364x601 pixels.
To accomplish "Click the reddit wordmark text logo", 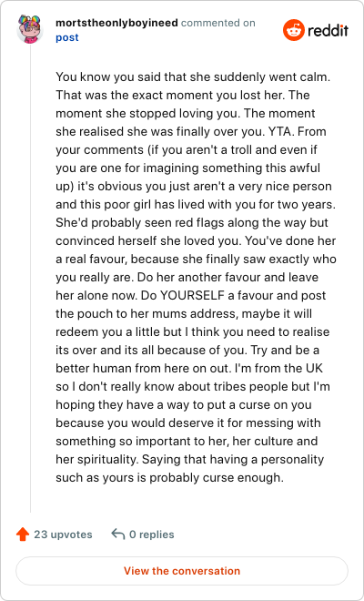I will [328, 30].
